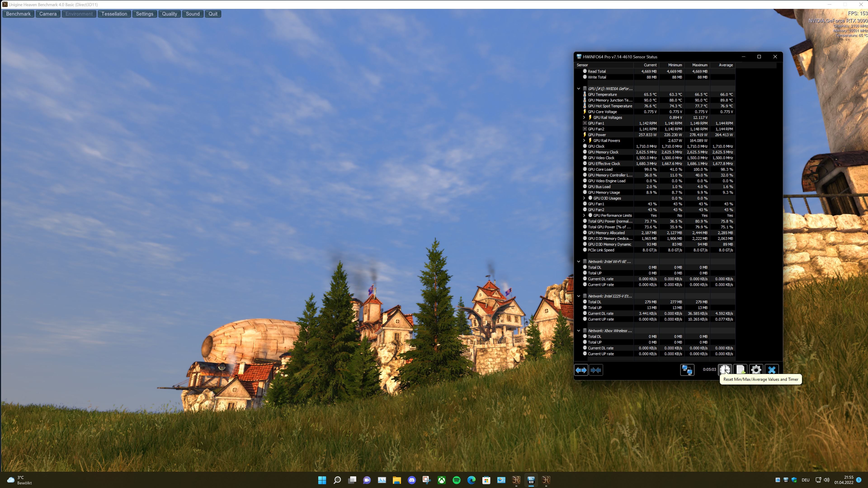Click the expand columns arrows icon in HWiNFO
868x488 pixels.
tap(581, 370)
